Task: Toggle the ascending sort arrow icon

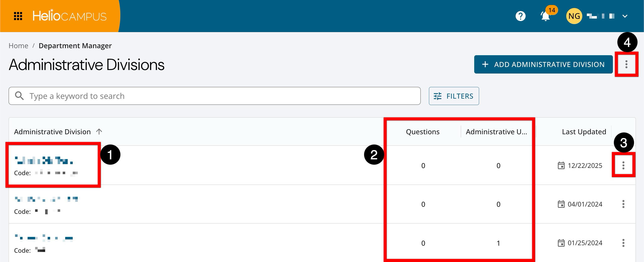Action: click(x=99, y=132)
